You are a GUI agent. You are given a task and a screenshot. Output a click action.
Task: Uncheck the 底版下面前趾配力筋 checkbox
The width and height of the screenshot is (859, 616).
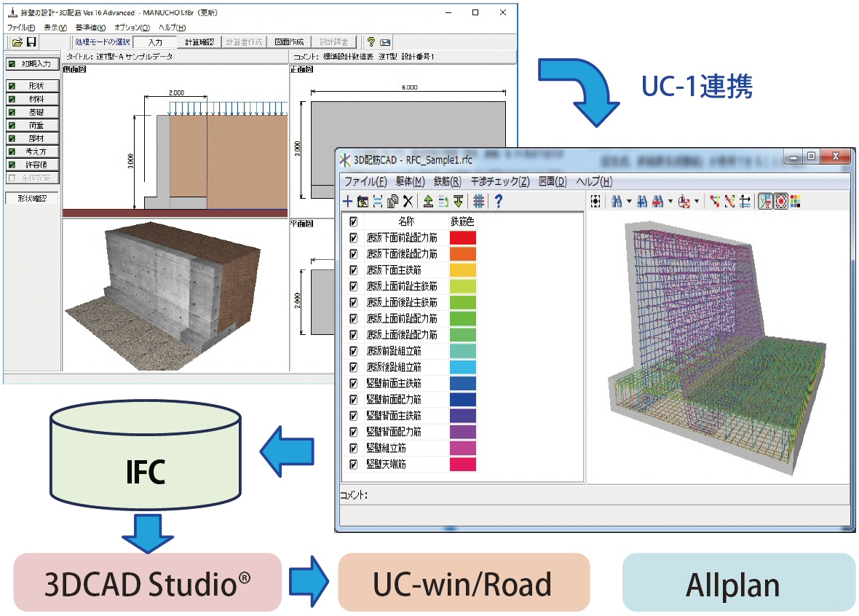[x=353, y=238]
